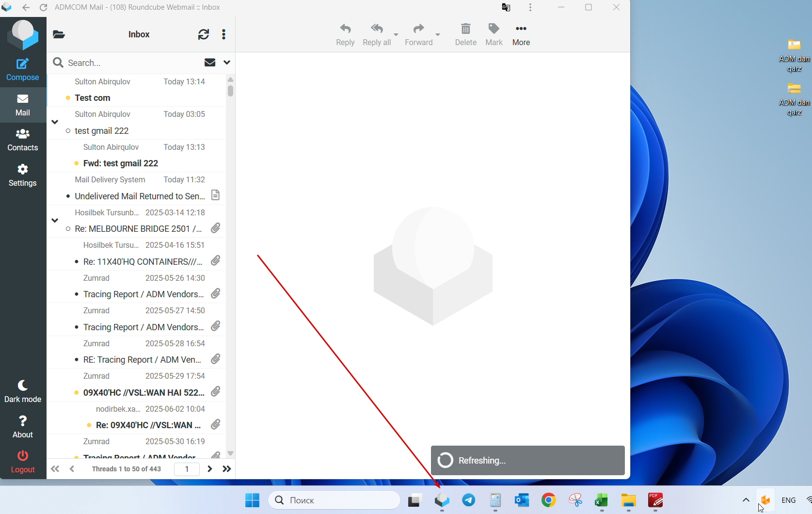
Task: Open the Mark messages menu
Action: 494,35
